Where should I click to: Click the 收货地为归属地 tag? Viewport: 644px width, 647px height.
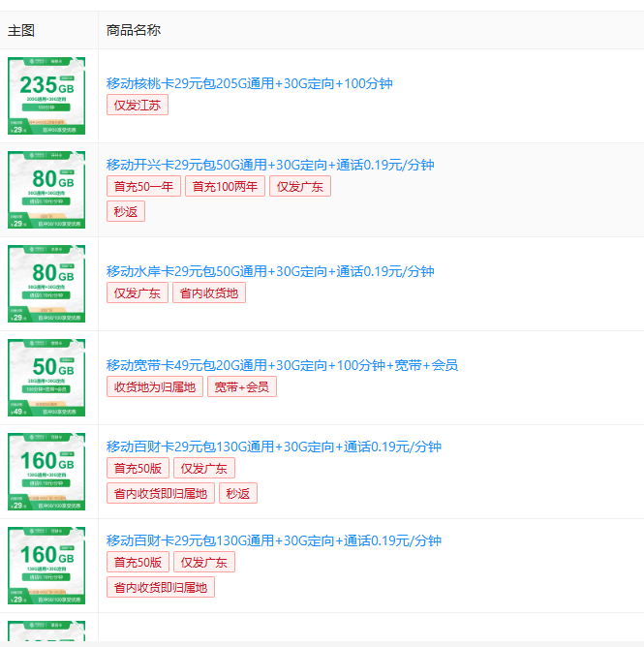(155, 386)
